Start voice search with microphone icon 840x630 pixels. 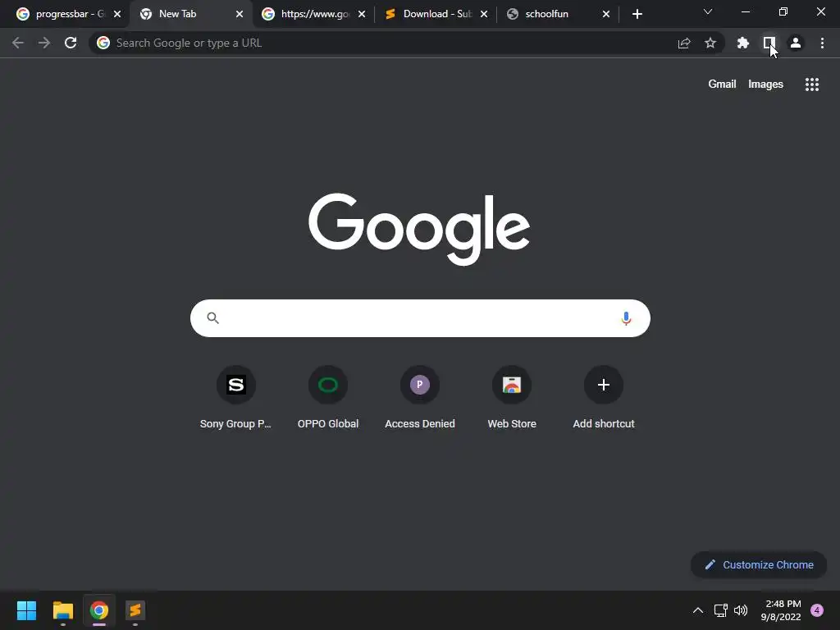coord(626,318)
